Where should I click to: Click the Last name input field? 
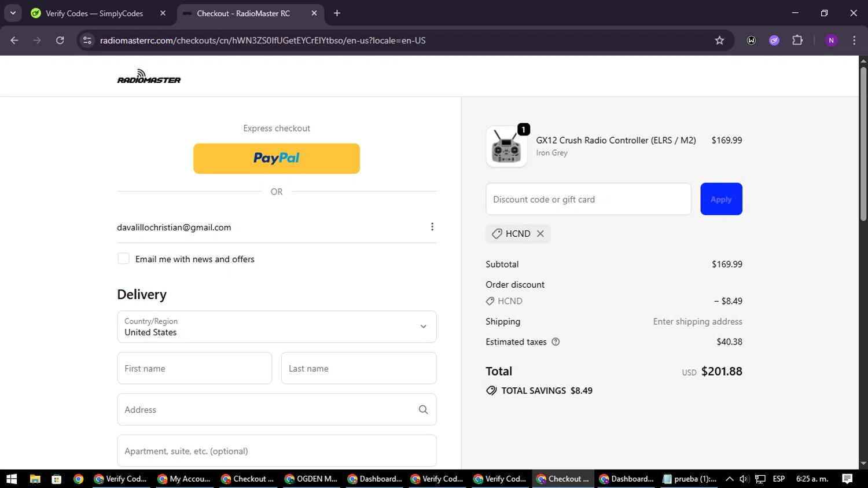coord(359,368)
